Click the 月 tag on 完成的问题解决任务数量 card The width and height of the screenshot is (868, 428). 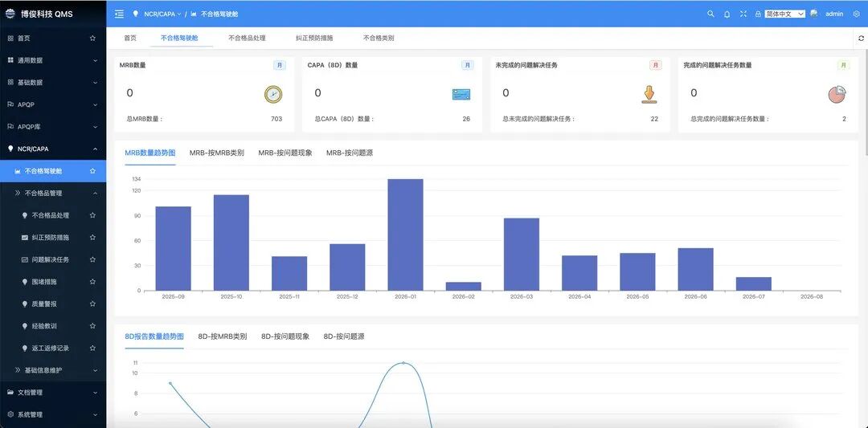[x=843, y=65]
